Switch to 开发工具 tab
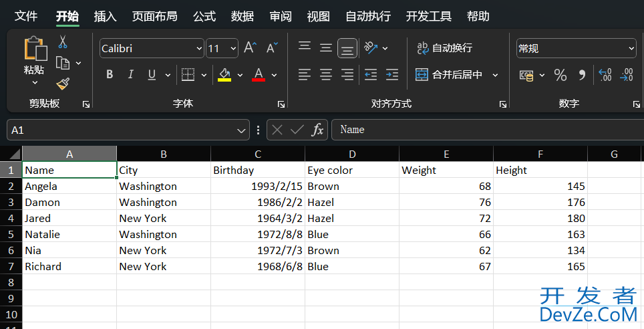Viewport: 644px width, 329px height. (428, 16)
